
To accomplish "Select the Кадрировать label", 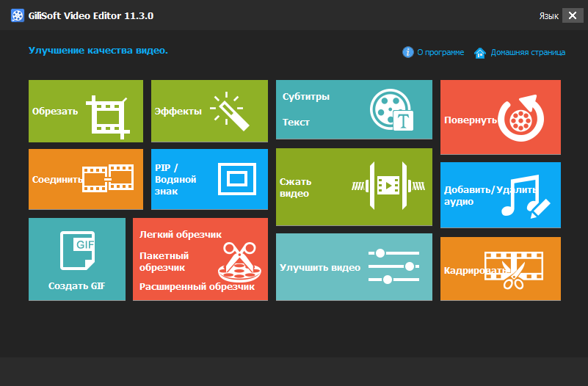I will point(476,271).
